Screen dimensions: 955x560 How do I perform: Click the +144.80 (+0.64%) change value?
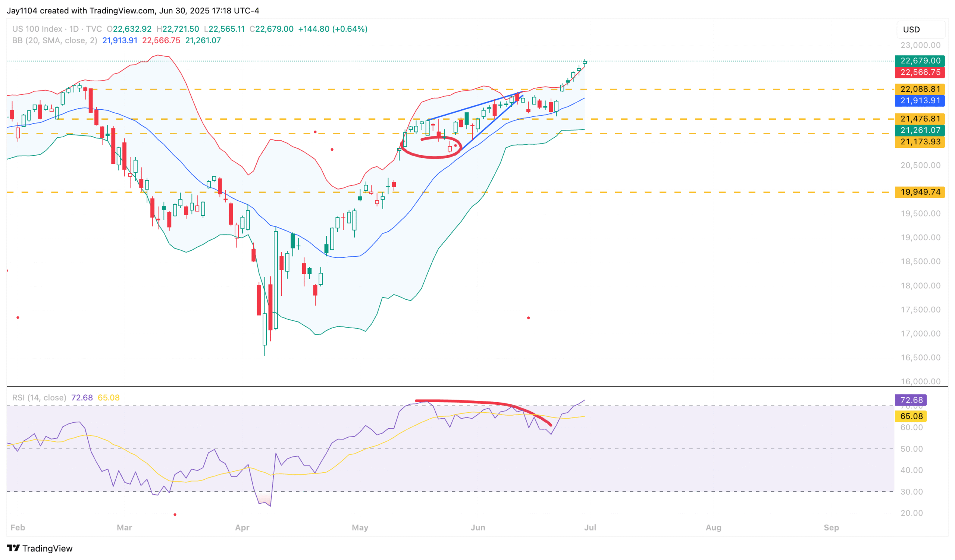click(x=333, y=29)
